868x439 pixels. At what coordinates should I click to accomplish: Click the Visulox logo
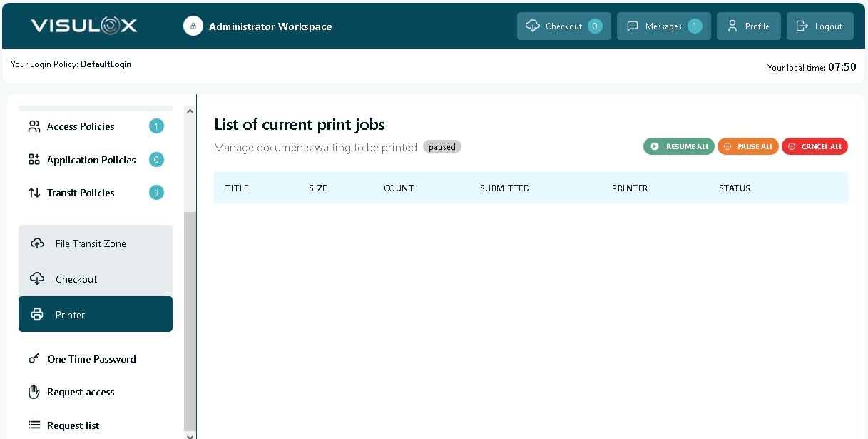pyautogui.click(x=83, y=26)
